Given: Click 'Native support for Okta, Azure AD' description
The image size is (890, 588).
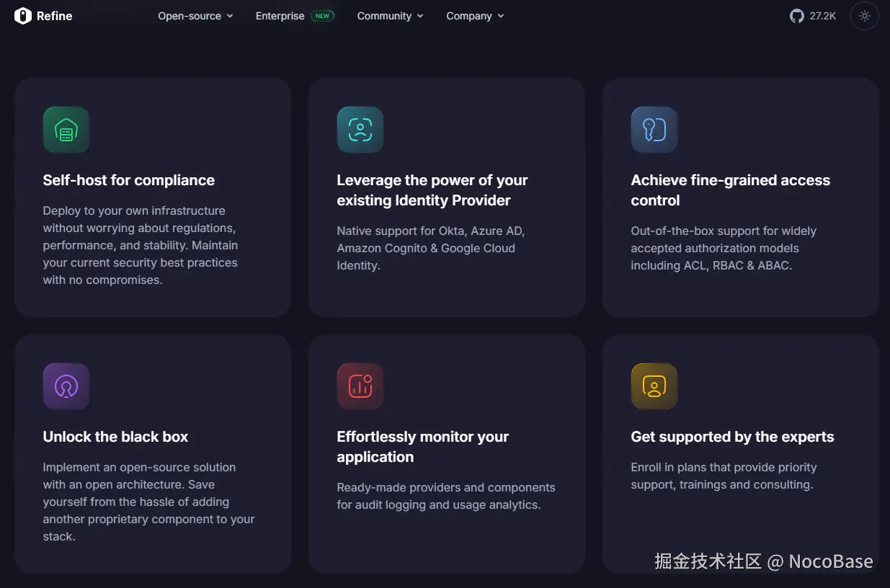Looking at the screenshot, I should tap(431, 249).
